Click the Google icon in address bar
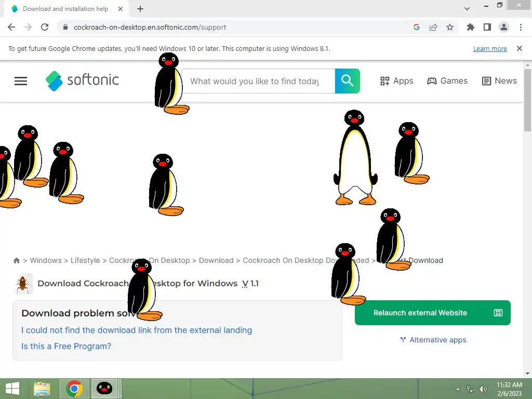The image size is (532, 399). (416, 27)
